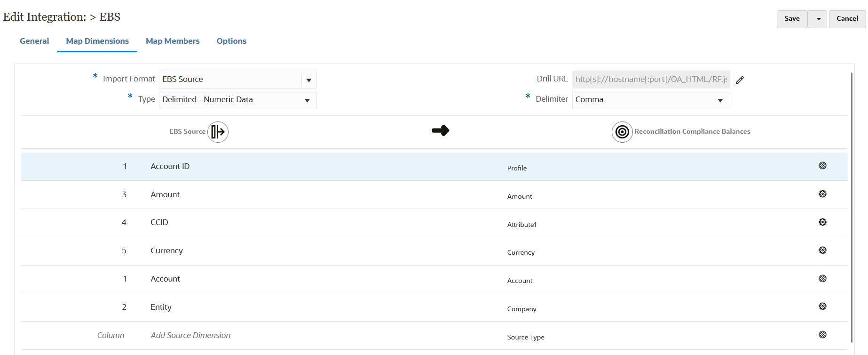Expand the Import Format dropdown arrow
Image resolution: width=868 pixels, height=355 pixels.
point(309,80)
